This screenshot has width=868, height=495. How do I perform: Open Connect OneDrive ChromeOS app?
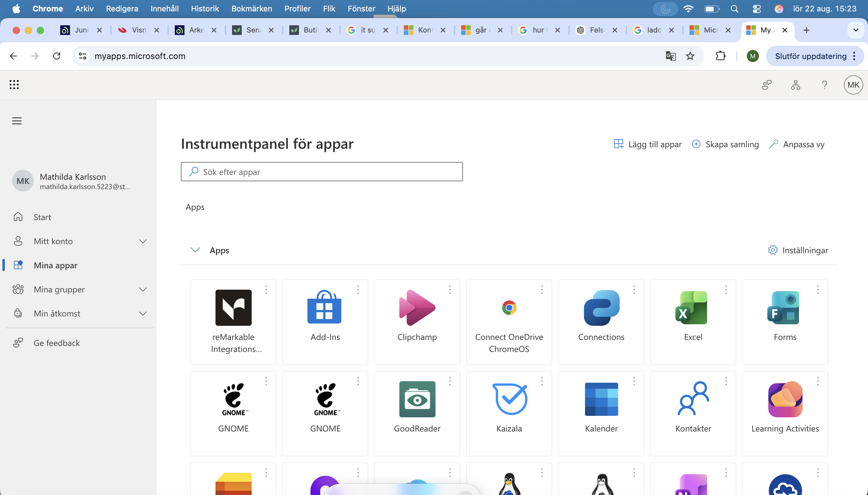pyautogui.click(x=509, y=322)
